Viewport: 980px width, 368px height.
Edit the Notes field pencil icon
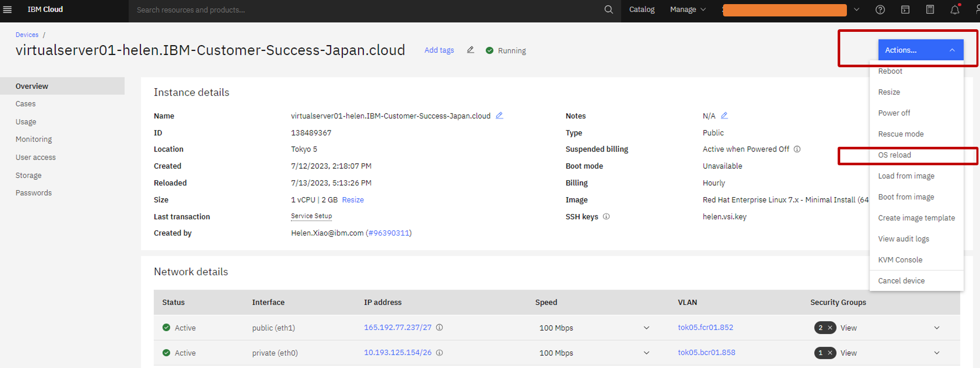[724, 115]
